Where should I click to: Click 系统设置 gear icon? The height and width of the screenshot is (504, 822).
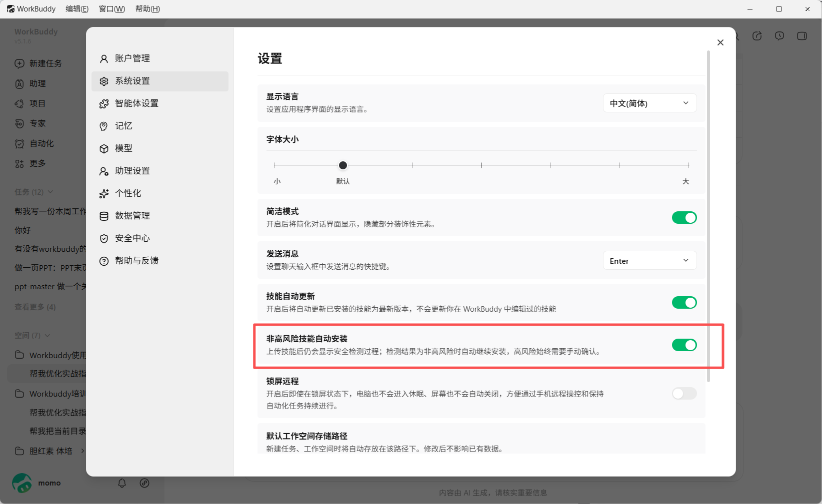104,81
